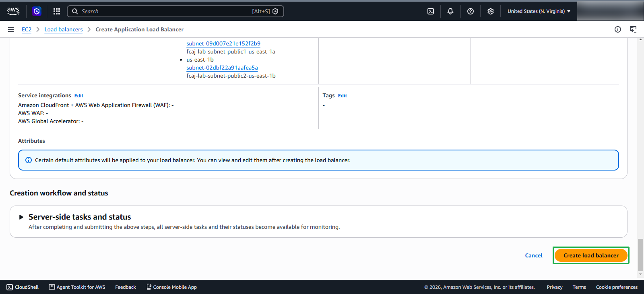Open the services grid menu icon

tap(57, 11)
